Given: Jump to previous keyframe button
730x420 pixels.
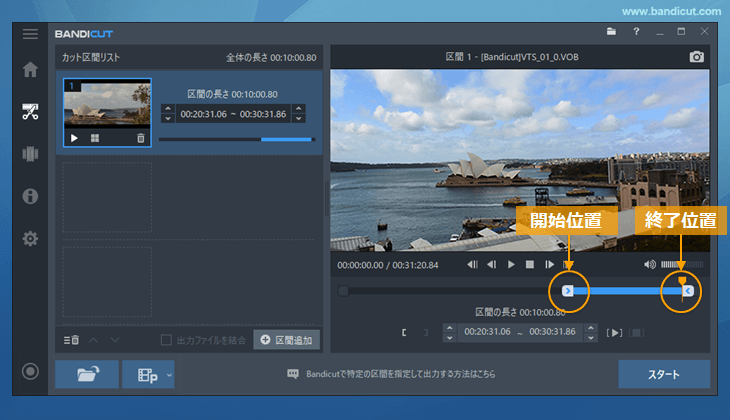Looking at the screenshot, I should (x=472, y=264).
